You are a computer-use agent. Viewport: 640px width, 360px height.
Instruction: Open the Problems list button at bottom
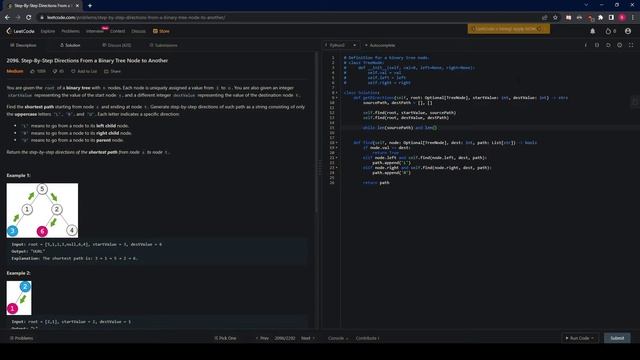[x=21, y=338]
